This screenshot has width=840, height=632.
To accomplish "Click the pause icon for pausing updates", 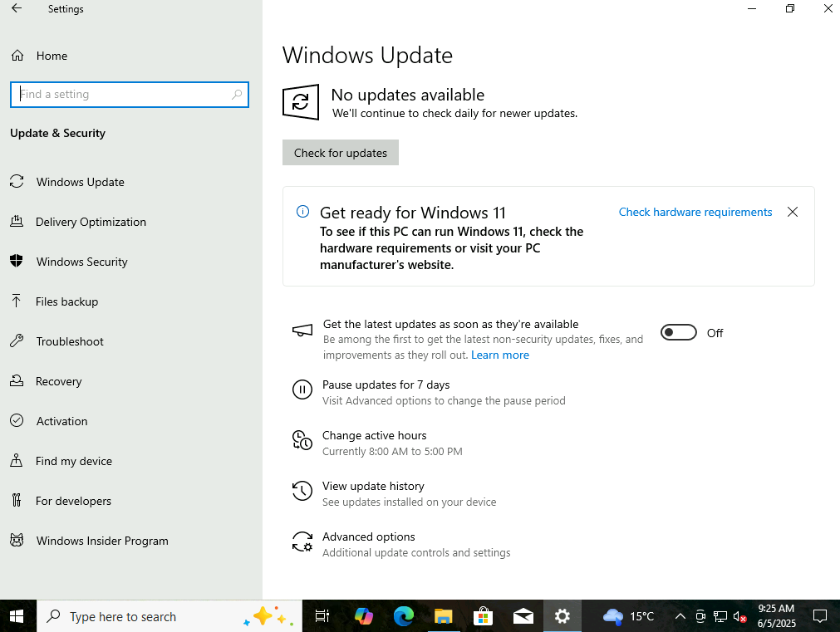I will [x=302, y=389].
